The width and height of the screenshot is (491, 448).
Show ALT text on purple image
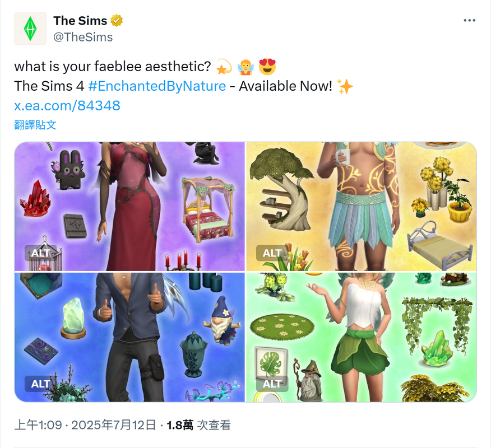coord(40,253)
